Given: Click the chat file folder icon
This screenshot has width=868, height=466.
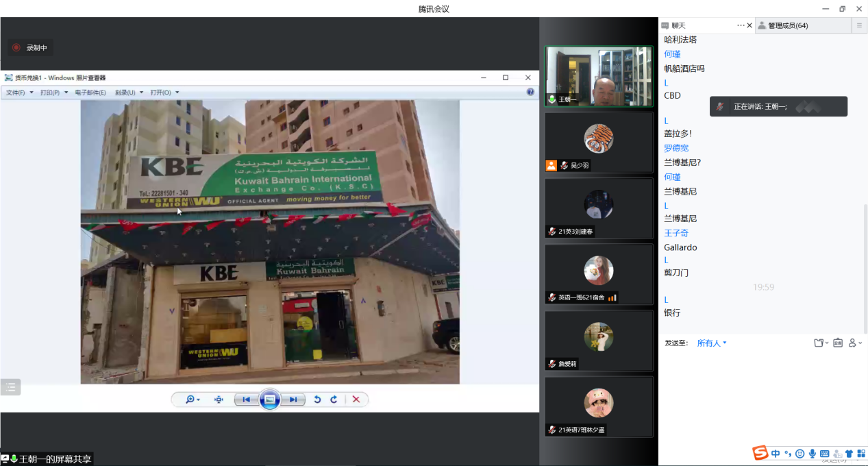Looking at the screenshot, I should click(818, 343).
